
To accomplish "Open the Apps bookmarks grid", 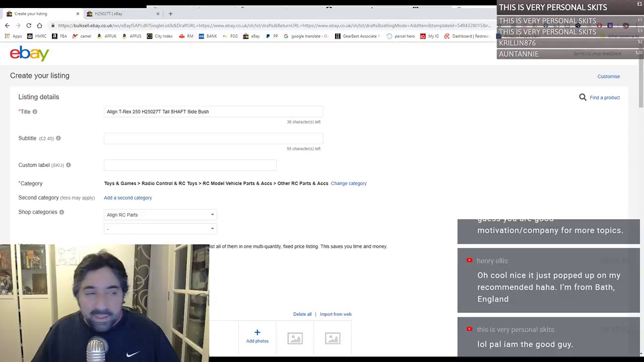I will coord(14,36).
